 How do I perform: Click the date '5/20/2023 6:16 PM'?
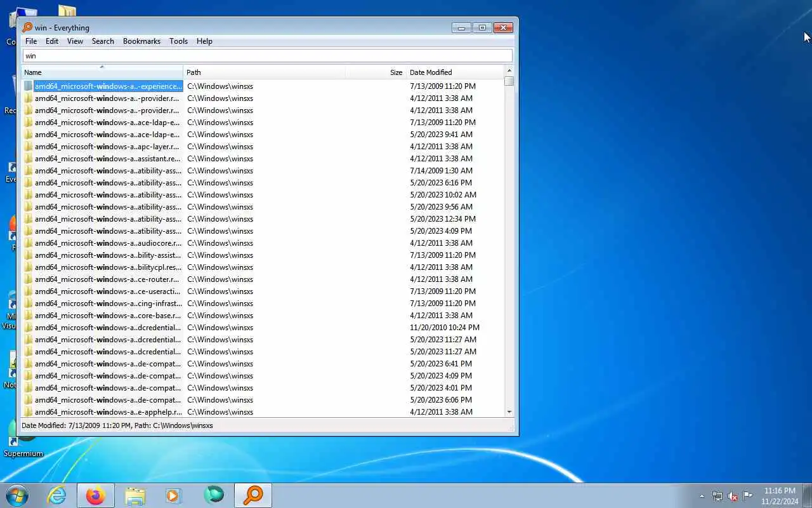pos(441,182)
